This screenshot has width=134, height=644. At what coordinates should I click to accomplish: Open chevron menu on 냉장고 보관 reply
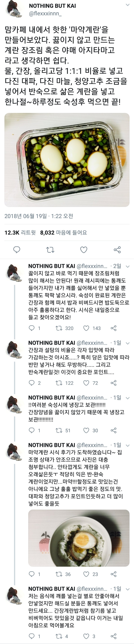pyautogui.click(x=128, y=398)
